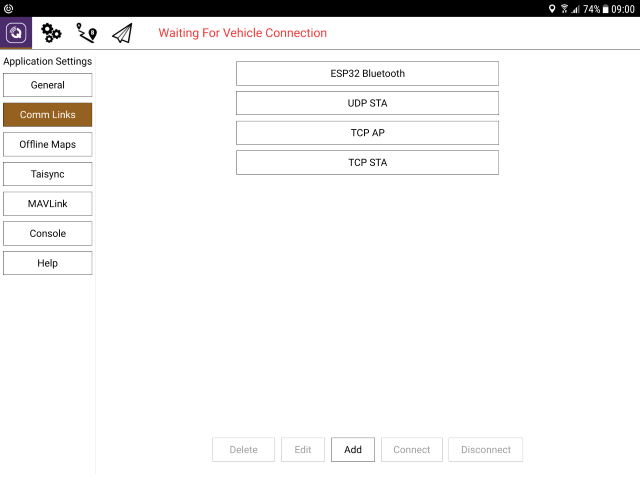The height and width of the screenshot is (480, 640).
Task: Show the Console page
Action: pos(48,233)
